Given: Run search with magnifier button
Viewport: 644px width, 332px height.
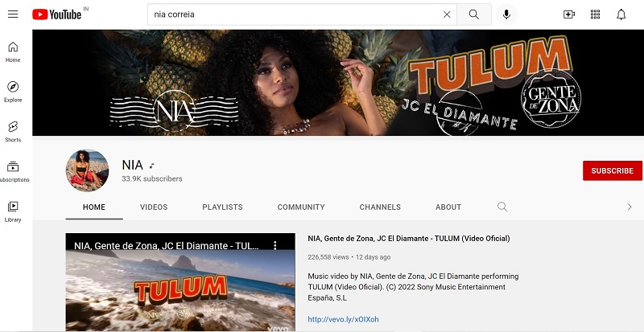Looking at the screenshot, I should tap(474, 14).
